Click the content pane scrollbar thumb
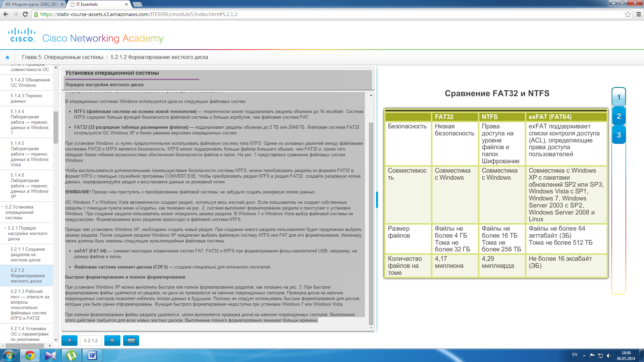This screenshot has width=644, height=362. coord(371,224)
